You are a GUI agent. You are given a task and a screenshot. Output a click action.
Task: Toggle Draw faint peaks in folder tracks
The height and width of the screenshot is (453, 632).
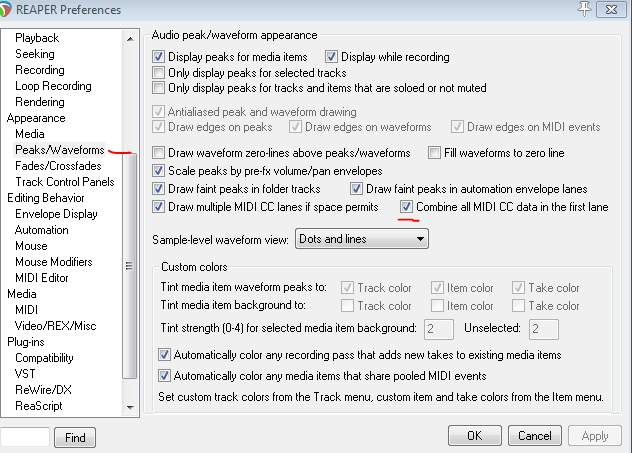[x=158, y=189]
